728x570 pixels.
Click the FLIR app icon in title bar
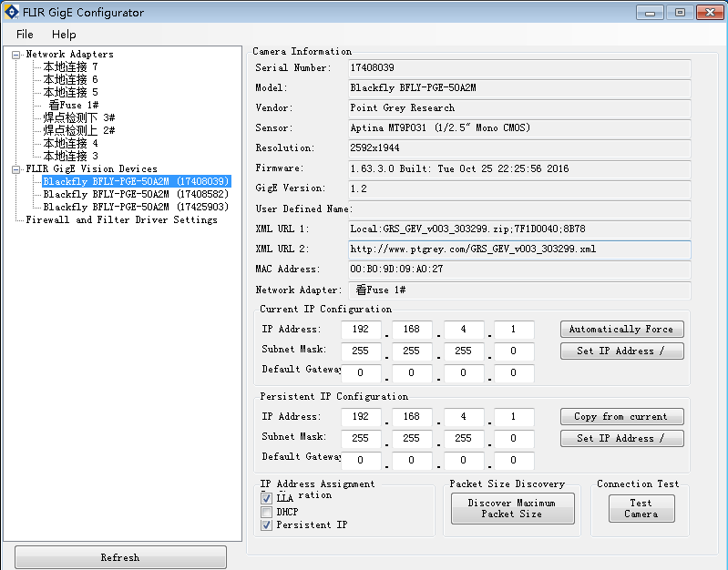click(11, 12)
